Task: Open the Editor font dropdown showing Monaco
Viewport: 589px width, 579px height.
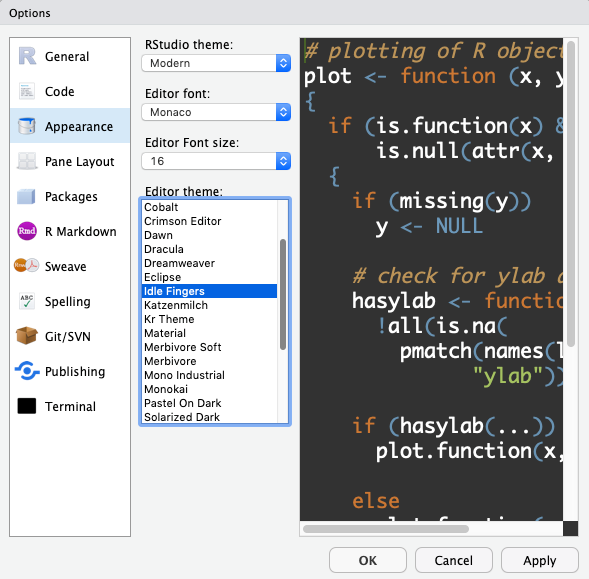Action: coord(216,112)
